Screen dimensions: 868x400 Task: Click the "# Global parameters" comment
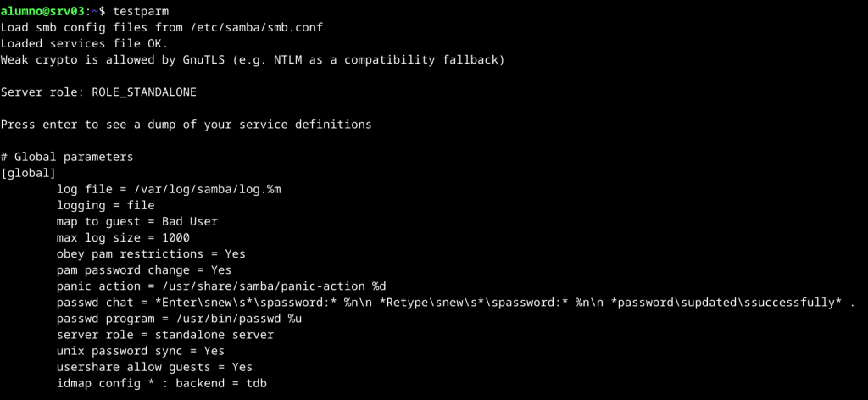[x=67, y=157]
